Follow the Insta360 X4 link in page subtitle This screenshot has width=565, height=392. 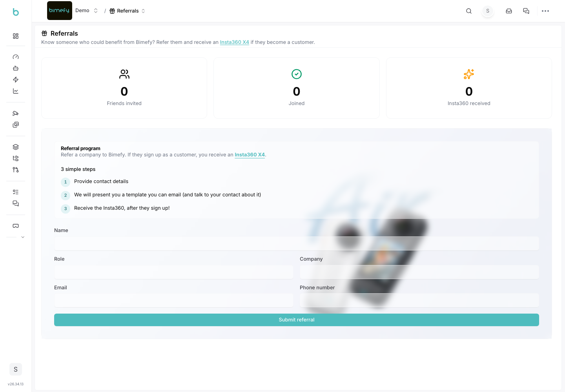[235, 42]
